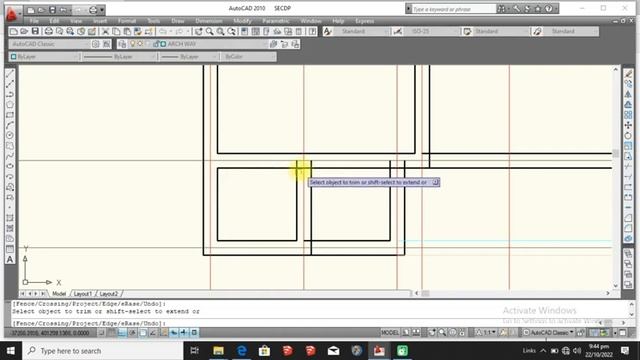Open Microsoft Edge from taskbar
The image size is (640, 360).
click(242, 351)
